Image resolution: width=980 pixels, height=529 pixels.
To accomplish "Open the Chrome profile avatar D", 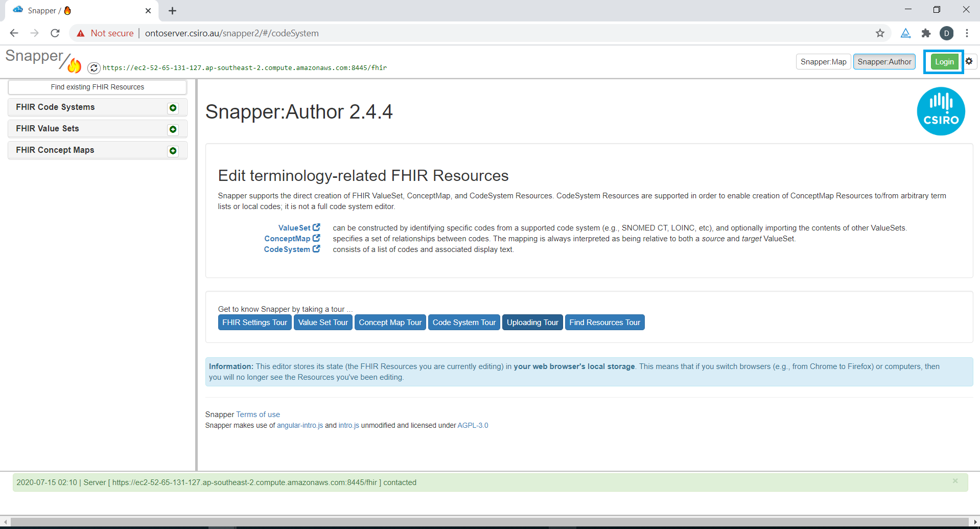I will 946,33.
